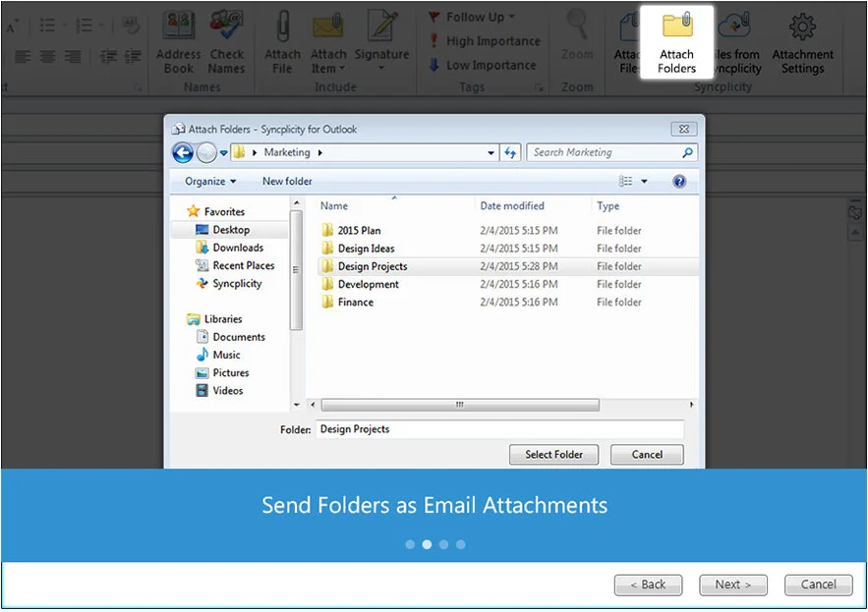The image size is (868, 612).
Task: Click the < Back wizard button
Action: pyautogui.click(x=648, y=584)
